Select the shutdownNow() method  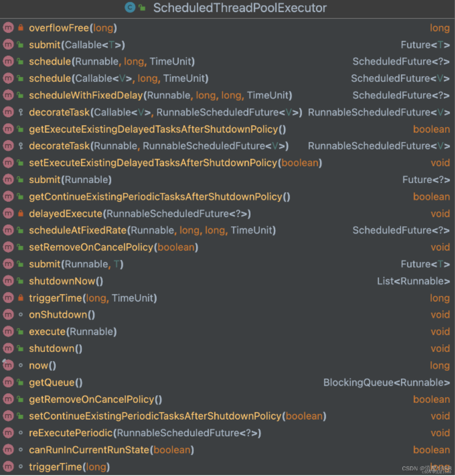coord(66,281)
